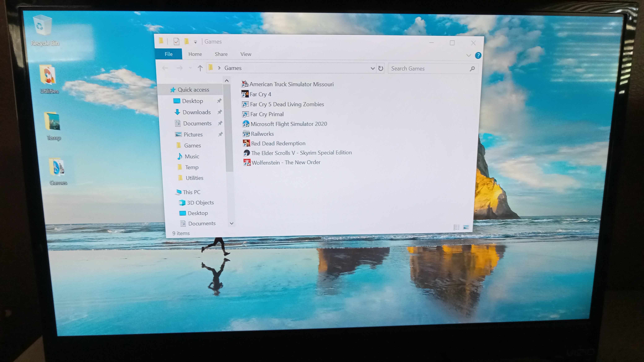Launch Microsoft Flight Simulator 2020 shortcut
The width and height of the screenshot is (644, 362).
[x=288, y=124]
